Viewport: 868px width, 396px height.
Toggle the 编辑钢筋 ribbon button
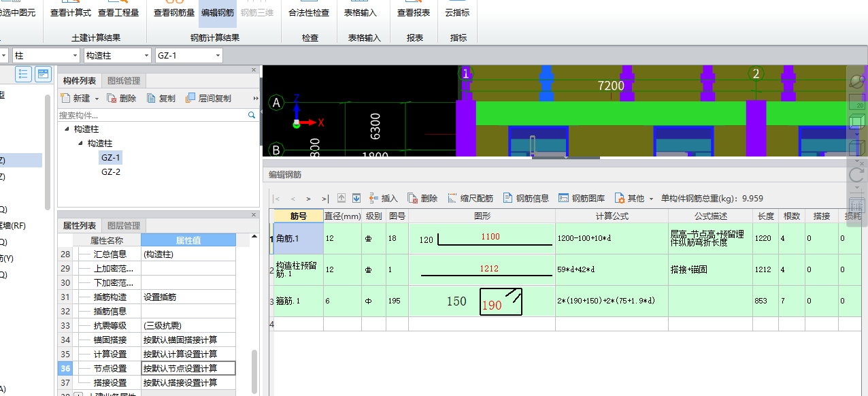click(x=218, y=13)
